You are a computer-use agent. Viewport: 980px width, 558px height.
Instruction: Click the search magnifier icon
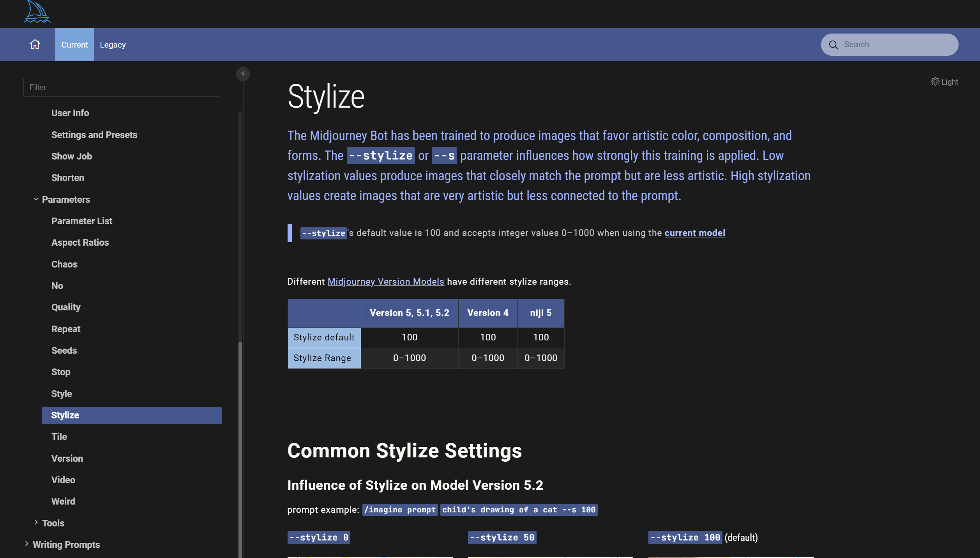click(x=833, y=45)
